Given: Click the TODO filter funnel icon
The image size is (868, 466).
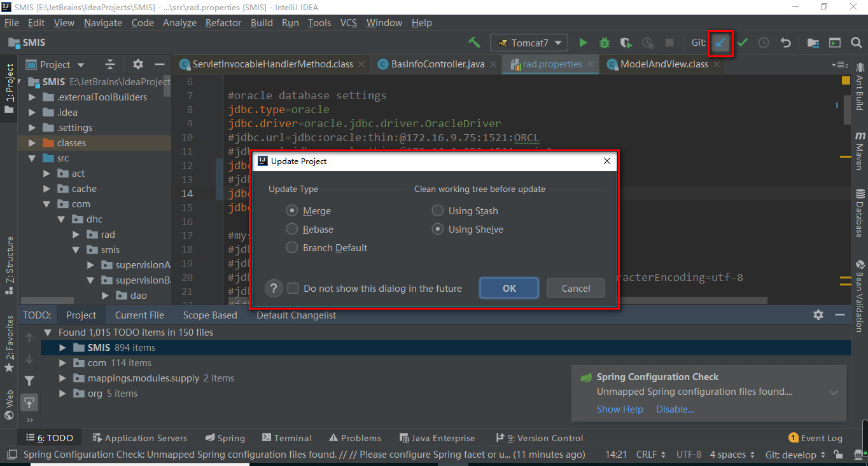Looking at the screenshot, I should point(29,381).
